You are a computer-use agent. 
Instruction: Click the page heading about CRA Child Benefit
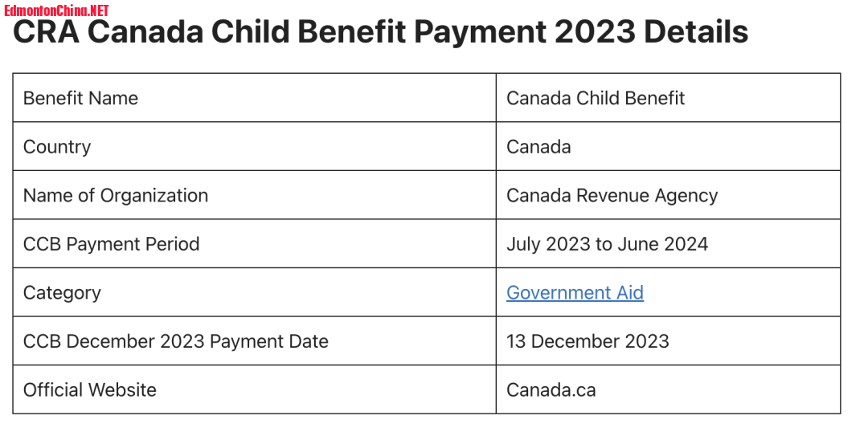pos(380,32)
